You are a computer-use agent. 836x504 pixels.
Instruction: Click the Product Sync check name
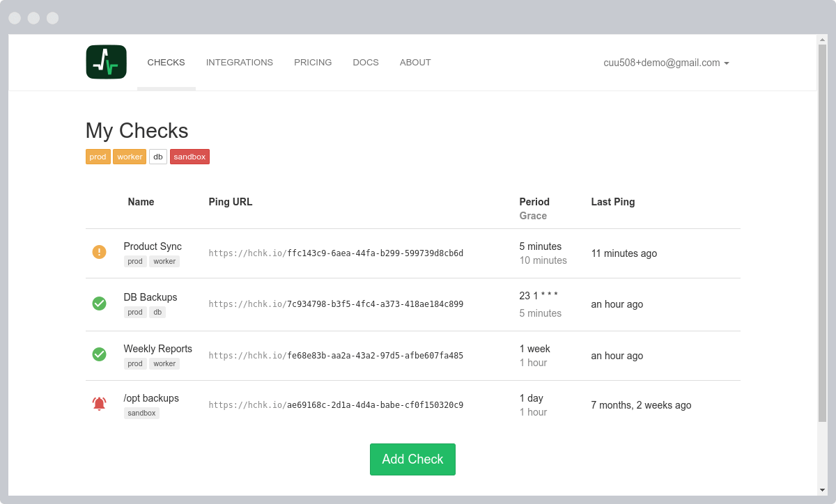[x=153, y=246]
